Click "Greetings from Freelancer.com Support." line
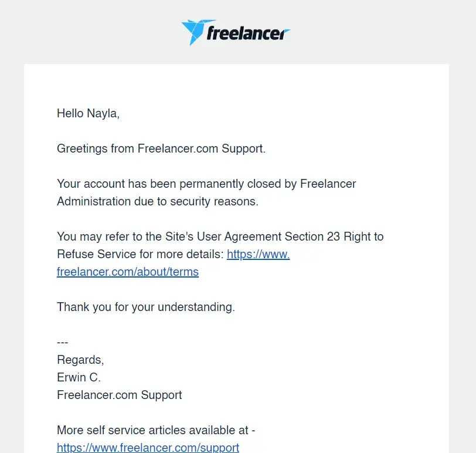 coord(161,148)
